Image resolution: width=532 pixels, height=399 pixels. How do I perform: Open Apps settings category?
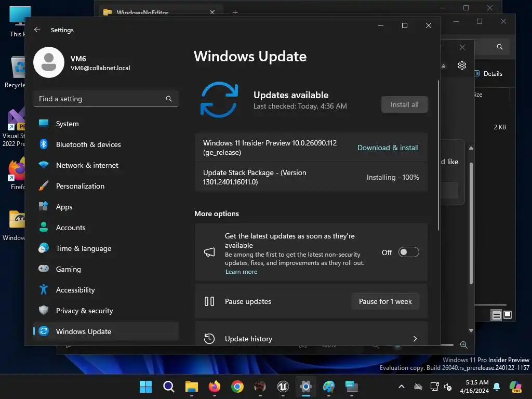[106, 207]
